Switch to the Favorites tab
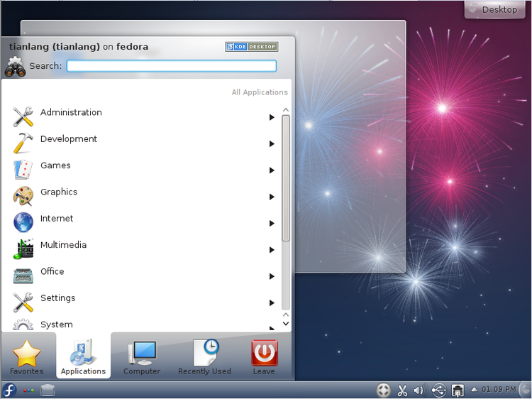The width and height of the screenshot is (532, 399). pos(27,356)
